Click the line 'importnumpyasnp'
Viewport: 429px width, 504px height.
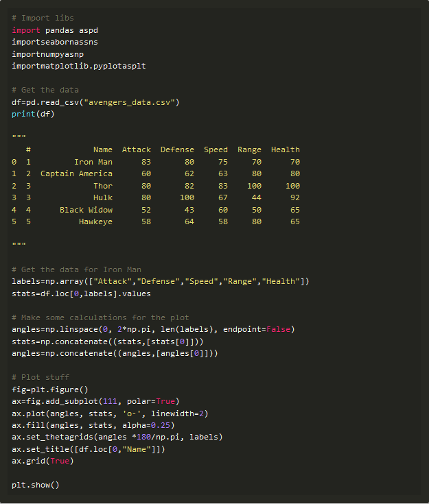pyautogui.click(x=47, y=54)
